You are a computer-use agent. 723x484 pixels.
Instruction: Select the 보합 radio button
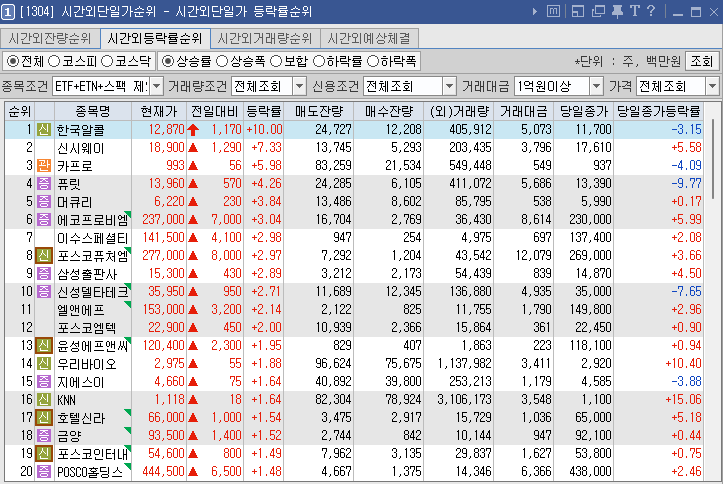(x=276, y=61)
